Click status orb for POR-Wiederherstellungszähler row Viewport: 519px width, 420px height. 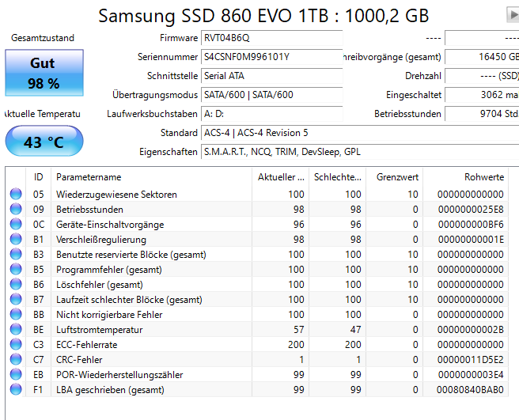[x=16, y=374]
